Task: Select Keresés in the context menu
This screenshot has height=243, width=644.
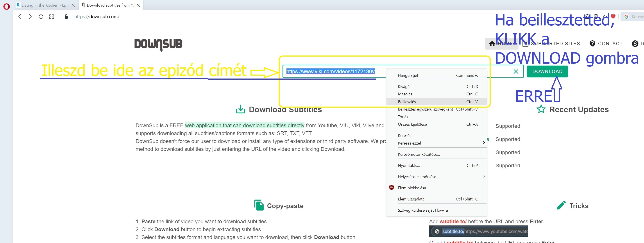Action: [436, 136]
